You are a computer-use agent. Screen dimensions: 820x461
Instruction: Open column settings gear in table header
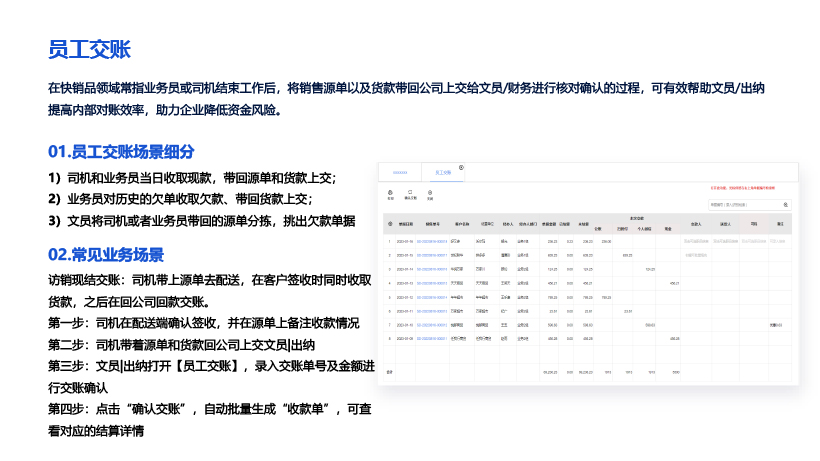coord(390,223)
